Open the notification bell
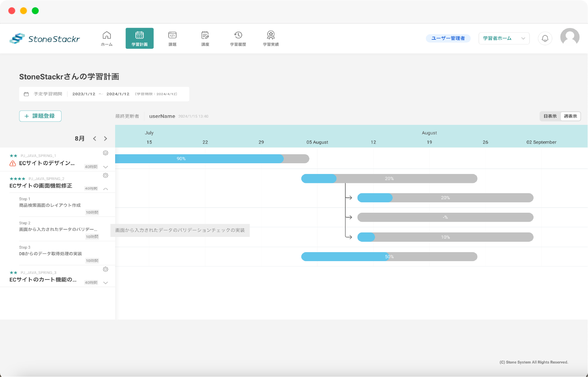Screen dimensions: 588x377 [x=545, y=38]
